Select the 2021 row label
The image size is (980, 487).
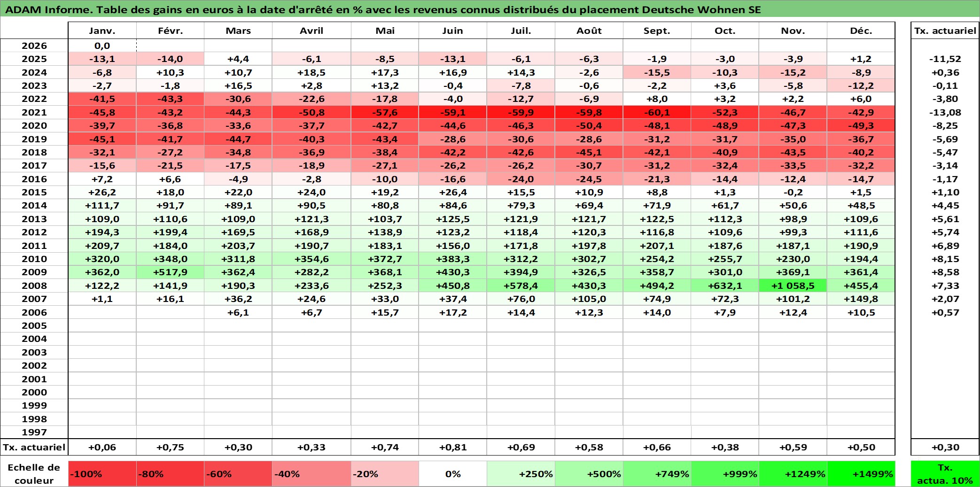tap(34, 112)
